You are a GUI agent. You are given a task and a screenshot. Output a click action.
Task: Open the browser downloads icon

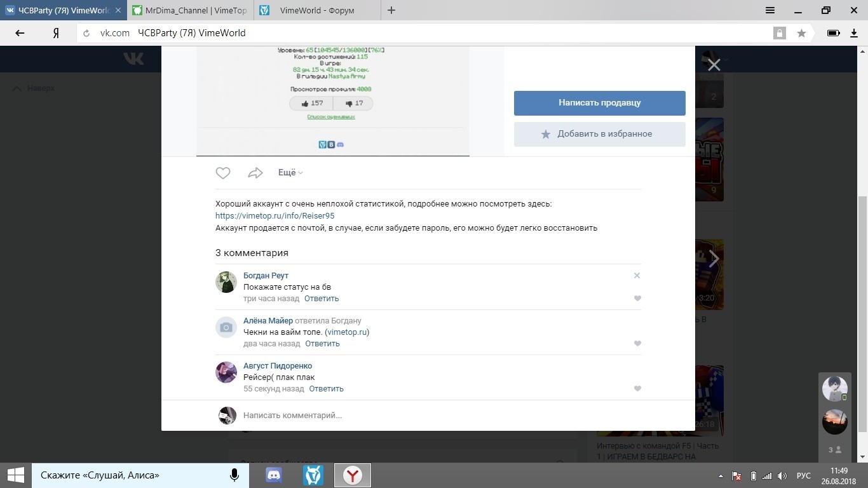coord(854,33)
